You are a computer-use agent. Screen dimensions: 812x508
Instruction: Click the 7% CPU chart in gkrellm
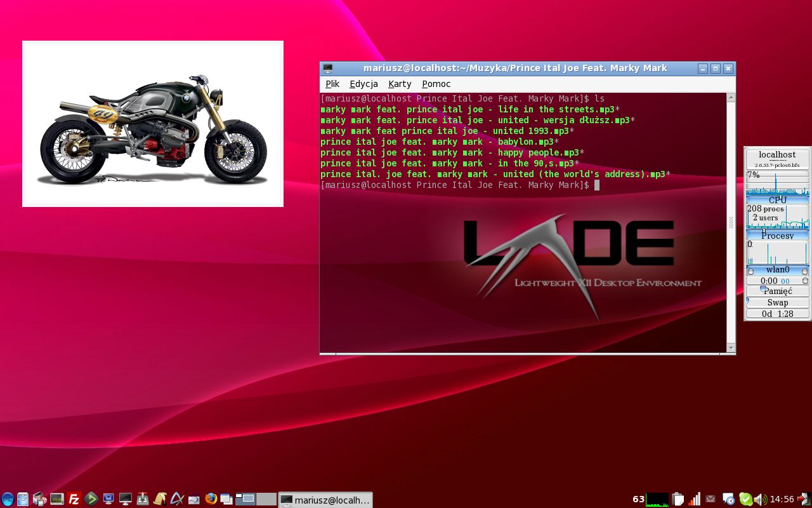click(777, 182)
